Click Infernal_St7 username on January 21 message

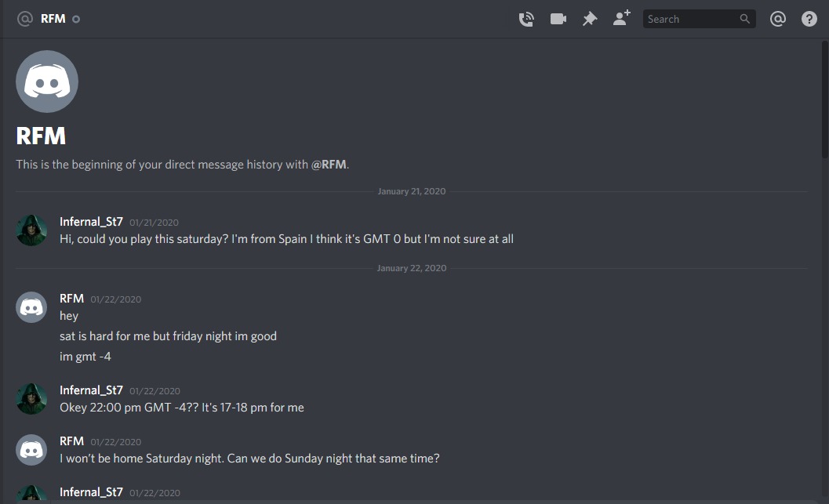click(91, 222)
